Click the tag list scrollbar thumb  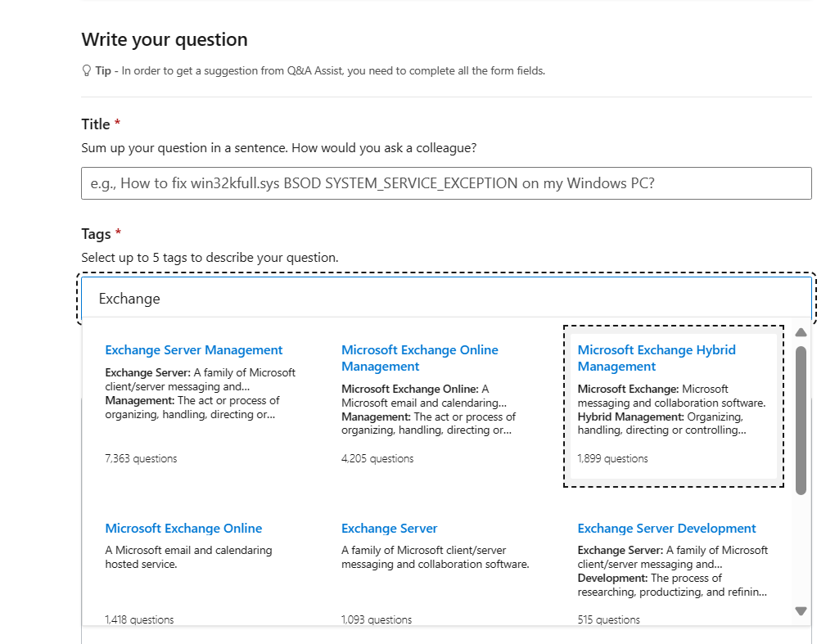tap(801, 421)
